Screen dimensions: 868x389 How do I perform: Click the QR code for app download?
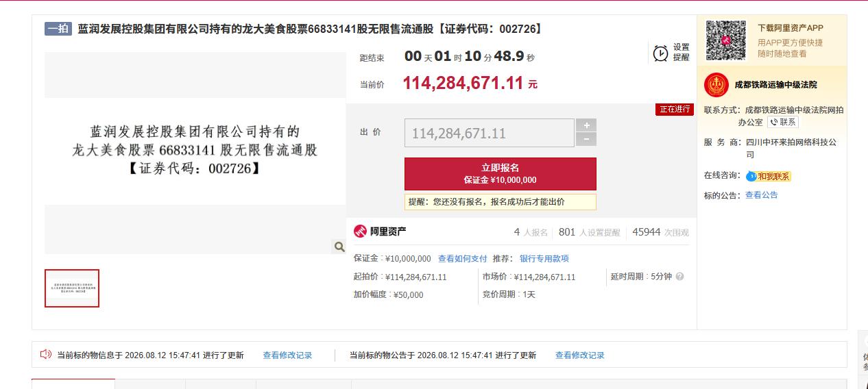(x=726, y=40)
